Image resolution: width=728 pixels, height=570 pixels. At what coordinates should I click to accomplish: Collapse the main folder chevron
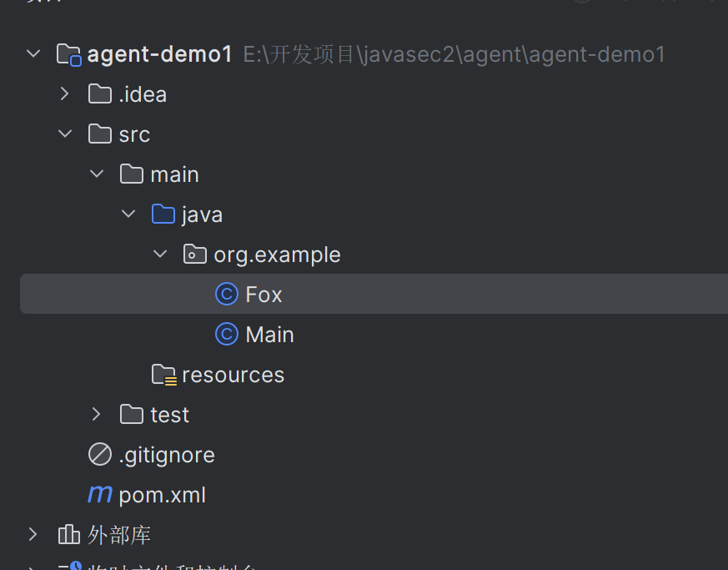tap(97, 174)
